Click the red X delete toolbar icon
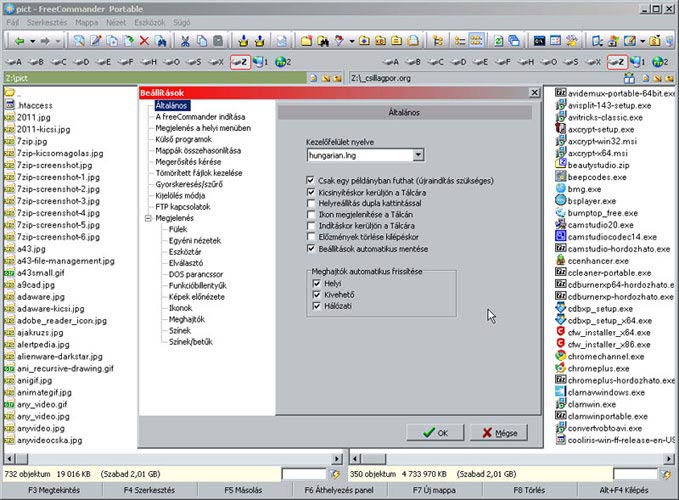 coord(145,41)
